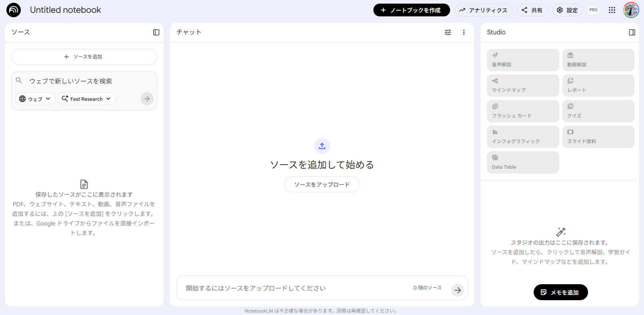The image size is (644, 315).
Task: Open chat more options menu
Action: pos(464,32)
